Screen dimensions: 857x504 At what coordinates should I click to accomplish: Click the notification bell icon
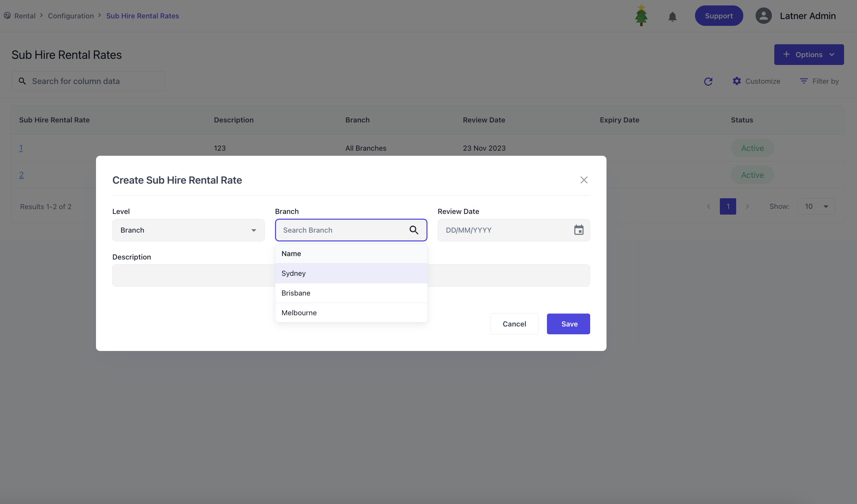coord(672,16)
